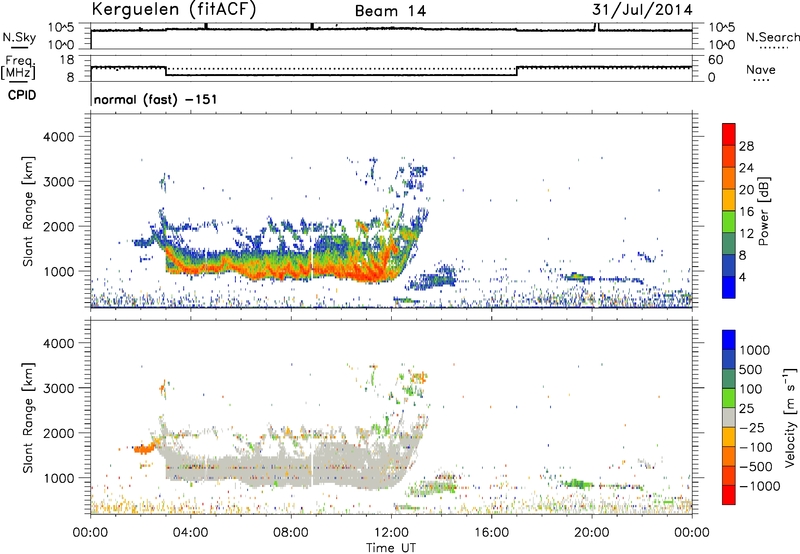This screenshot has height=554, width=800.
Task: Click the 'Kerguelen (fitACF)' title text
Action: 173,10
